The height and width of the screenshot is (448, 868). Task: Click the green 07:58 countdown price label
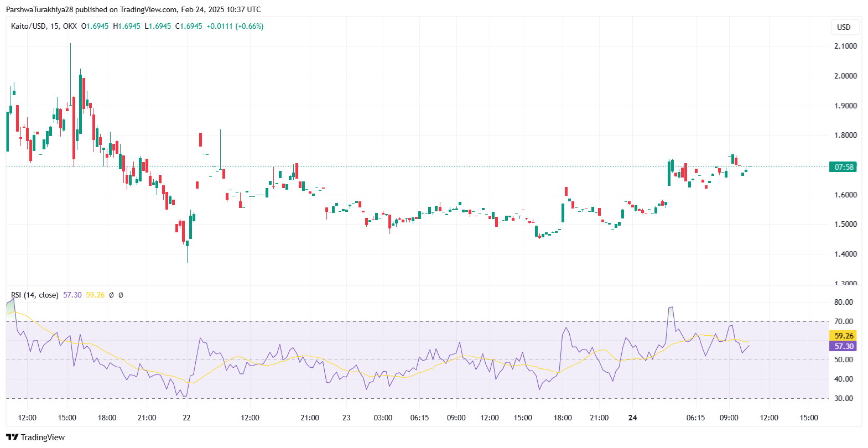(843, 167)
